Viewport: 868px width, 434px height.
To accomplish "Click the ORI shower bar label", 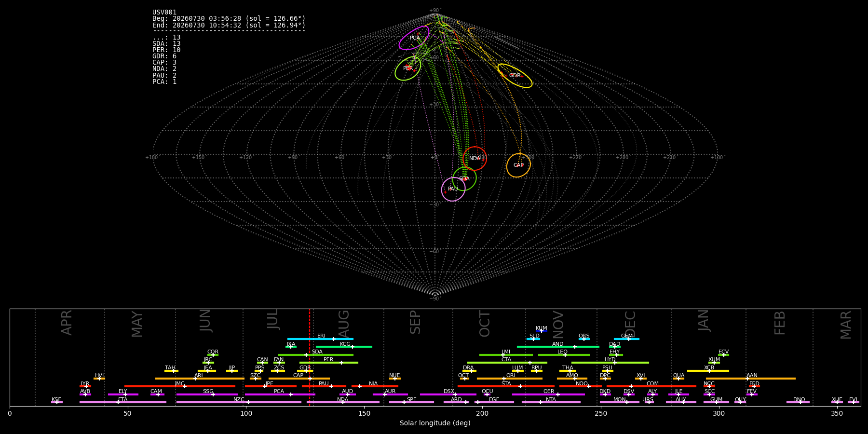I will coord(511,376).
